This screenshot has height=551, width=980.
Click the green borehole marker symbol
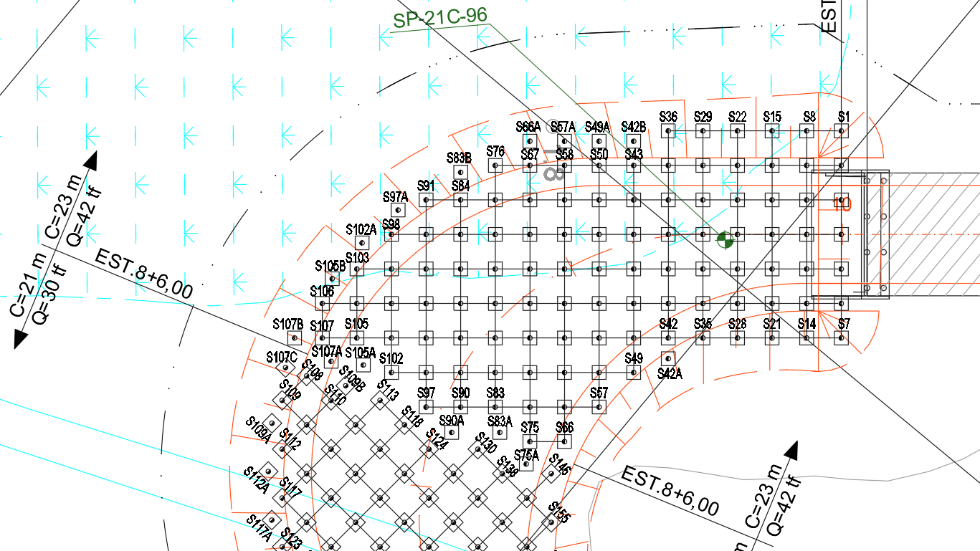[x=725, y=239]
